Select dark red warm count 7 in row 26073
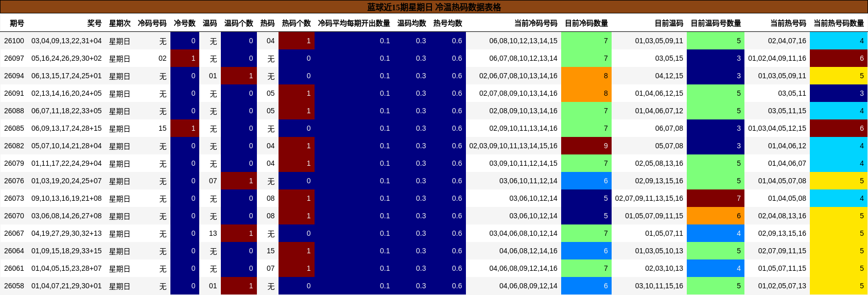This screenshot has width=868, height=295. pyautogui.click(x=716, y=198)
